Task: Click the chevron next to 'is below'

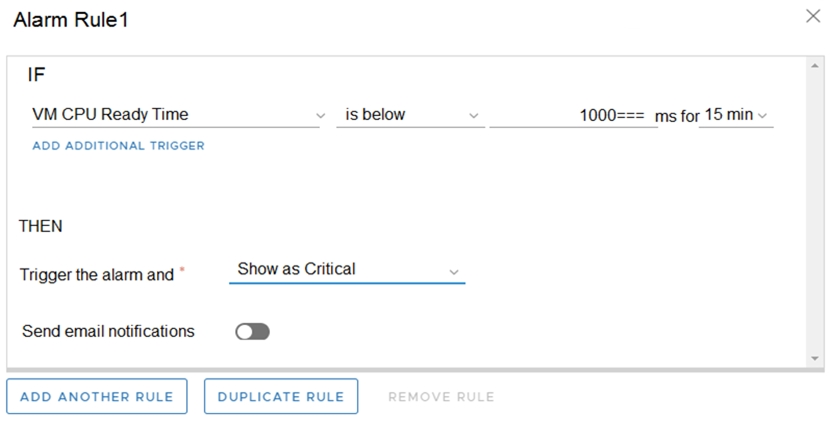Action: 474,116
